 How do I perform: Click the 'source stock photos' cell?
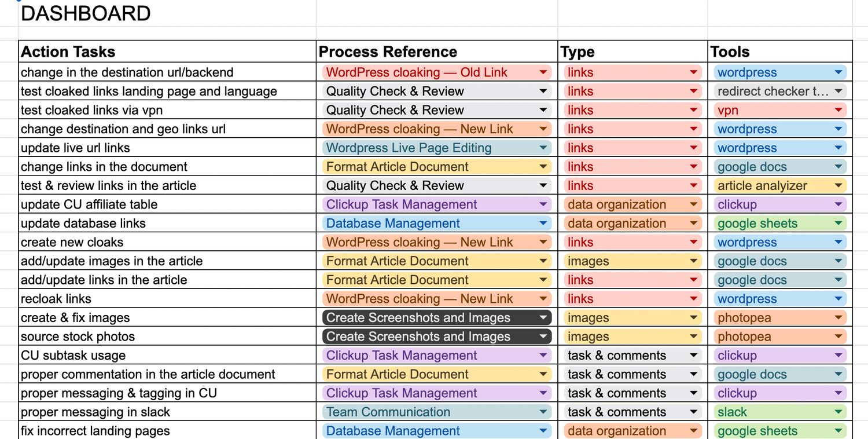[167, 336]
